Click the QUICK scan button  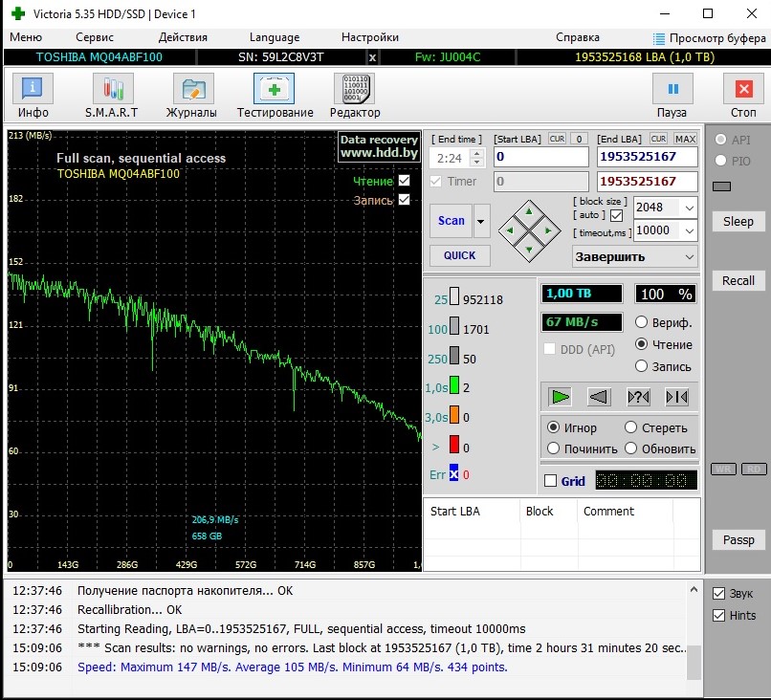click(459, 255)
